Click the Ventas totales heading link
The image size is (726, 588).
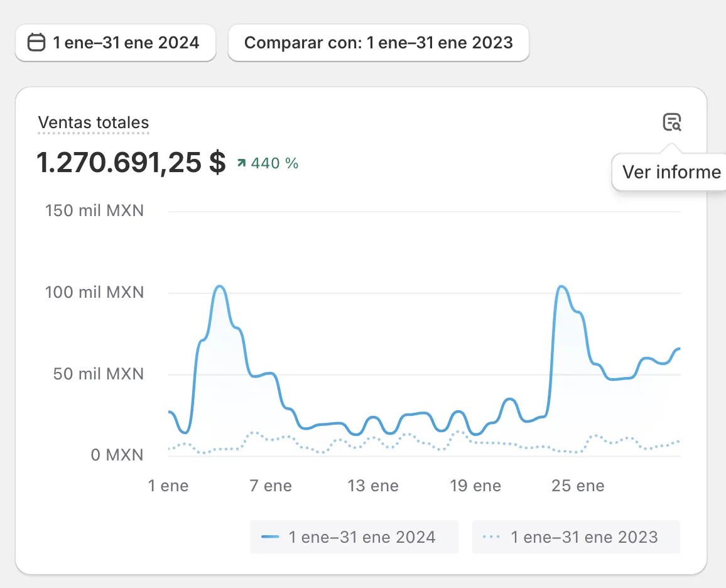point(94,122)
